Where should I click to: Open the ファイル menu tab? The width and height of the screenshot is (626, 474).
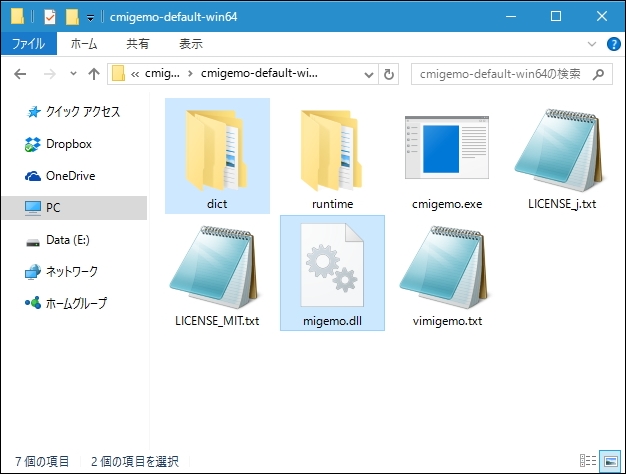coord(29,44)
